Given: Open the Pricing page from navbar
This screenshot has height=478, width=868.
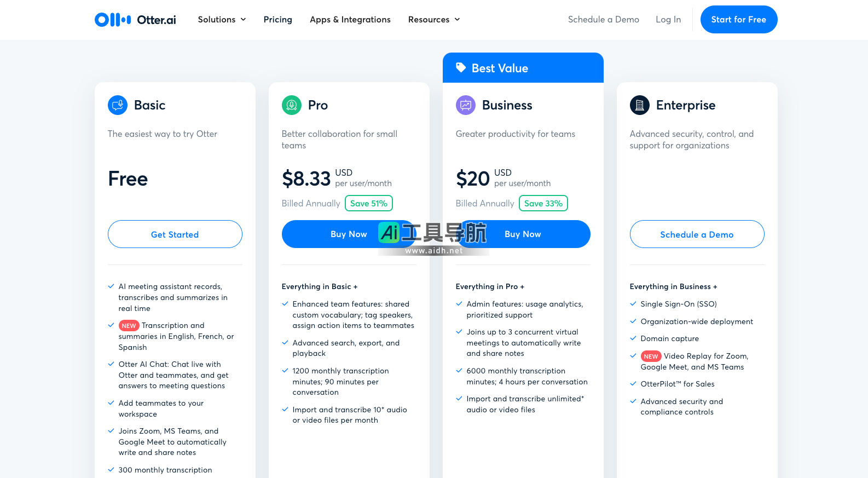Looking at the screenshot, I should (278, 20).
